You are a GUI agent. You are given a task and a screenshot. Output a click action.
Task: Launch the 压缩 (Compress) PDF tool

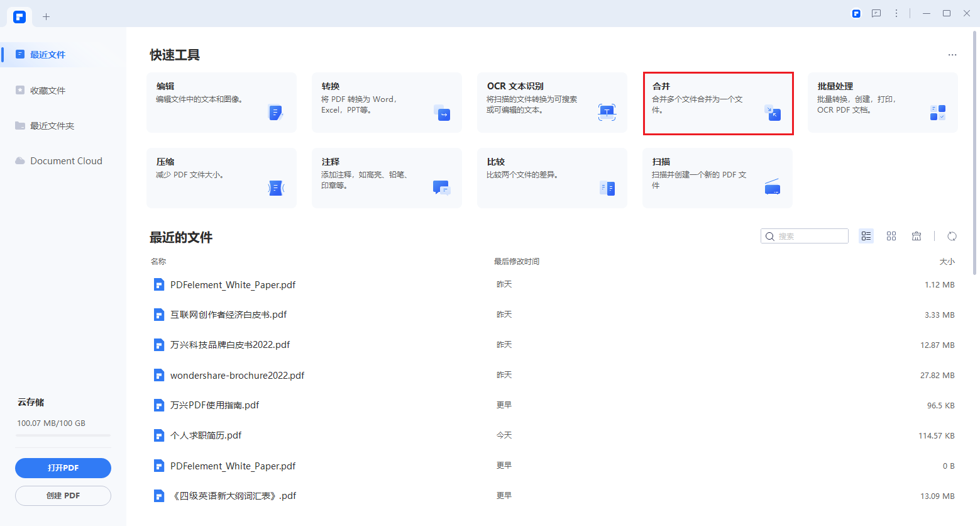pyautogui.click(x=221, y=178)
